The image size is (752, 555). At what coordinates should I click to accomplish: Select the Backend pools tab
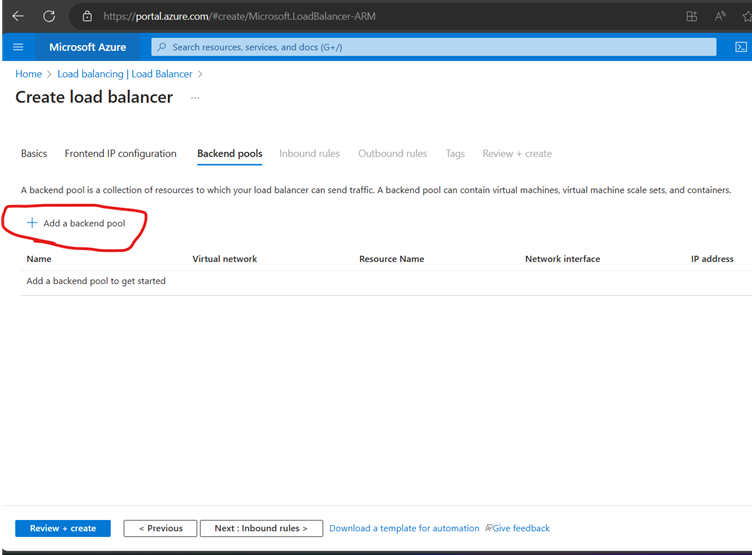click(229, 154)
